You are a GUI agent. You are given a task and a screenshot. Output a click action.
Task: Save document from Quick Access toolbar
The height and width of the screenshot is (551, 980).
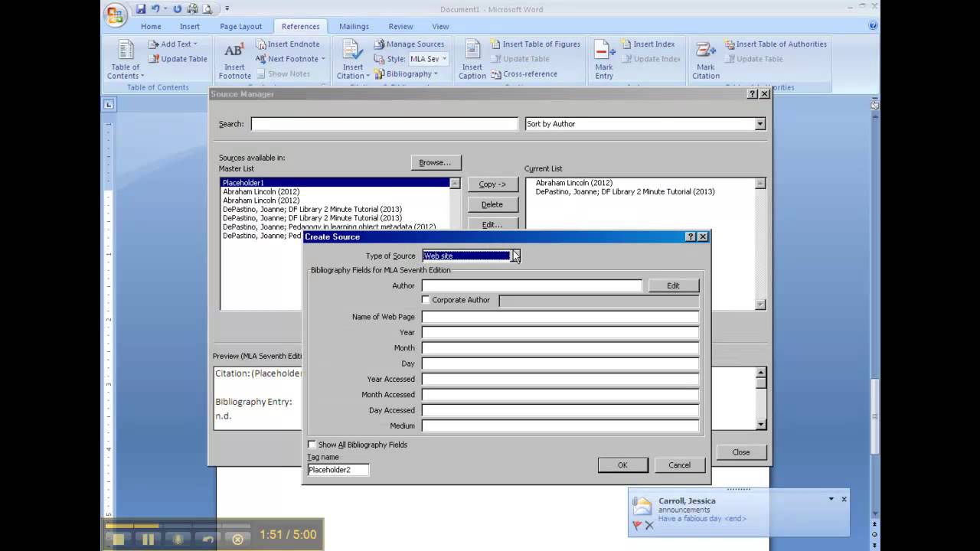click(141, 9)
